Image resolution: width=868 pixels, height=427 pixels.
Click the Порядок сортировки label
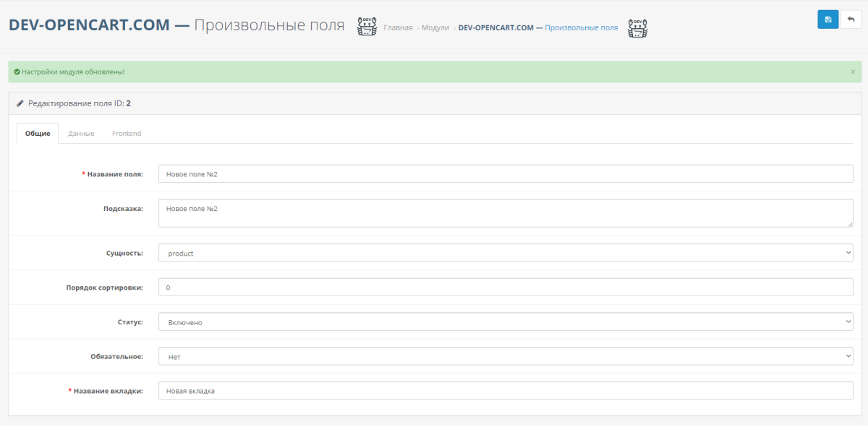coord(105,288)
